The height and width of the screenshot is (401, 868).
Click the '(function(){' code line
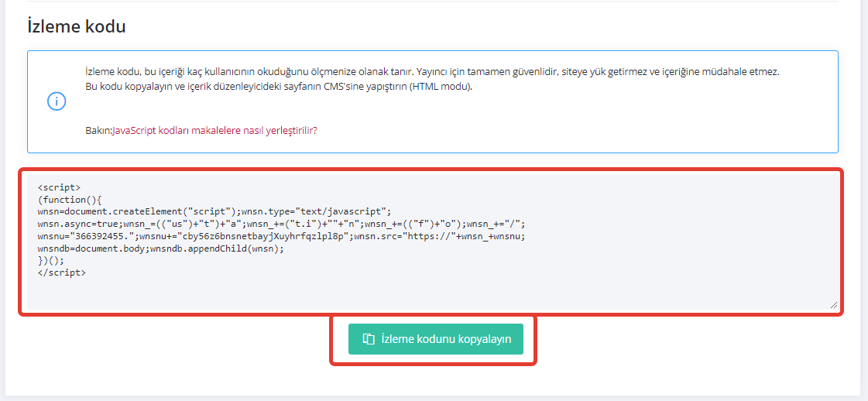point(70,200)
